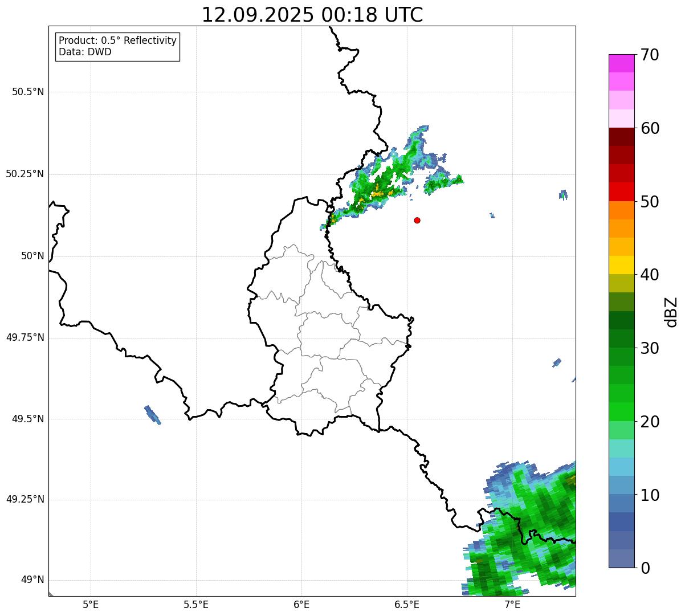Click the yellow 40 dBZ colorbar swatch
Viewport: 685px width, 616px height.
coord(621,265)
